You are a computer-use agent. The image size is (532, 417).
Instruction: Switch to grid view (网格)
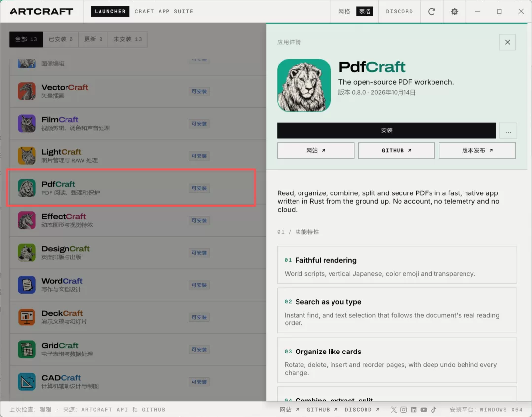344,11
